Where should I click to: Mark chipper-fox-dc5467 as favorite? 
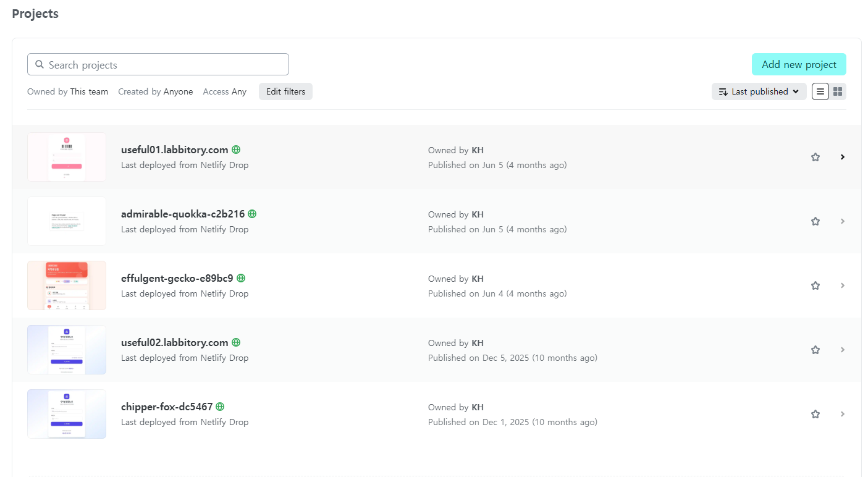pos(815,414)
